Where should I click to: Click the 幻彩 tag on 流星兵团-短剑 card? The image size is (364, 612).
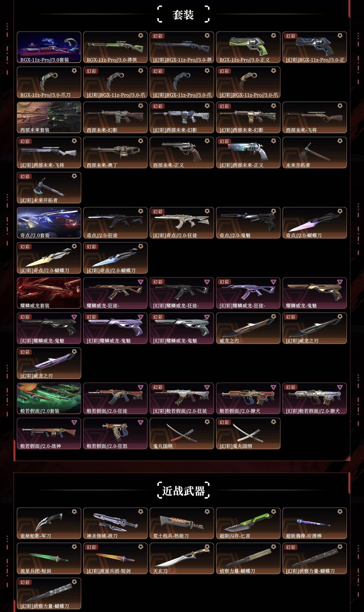(x=92, y=547)
